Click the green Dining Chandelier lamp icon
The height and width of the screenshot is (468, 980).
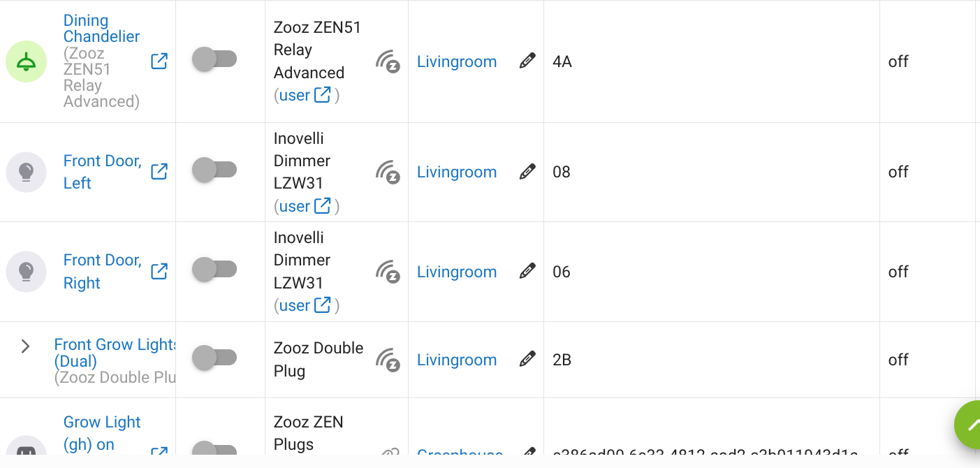pyautogui.click(x=26, y=61)
